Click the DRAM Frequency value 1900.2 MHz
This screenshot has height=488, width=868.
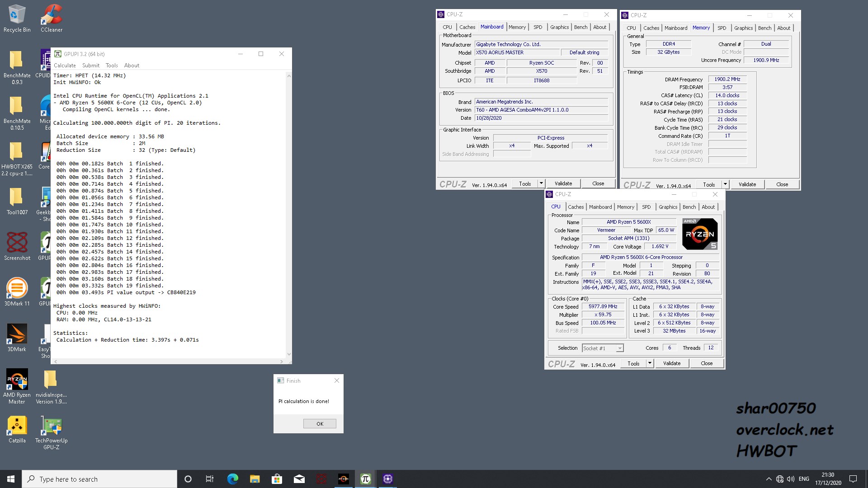click(727, 79)
